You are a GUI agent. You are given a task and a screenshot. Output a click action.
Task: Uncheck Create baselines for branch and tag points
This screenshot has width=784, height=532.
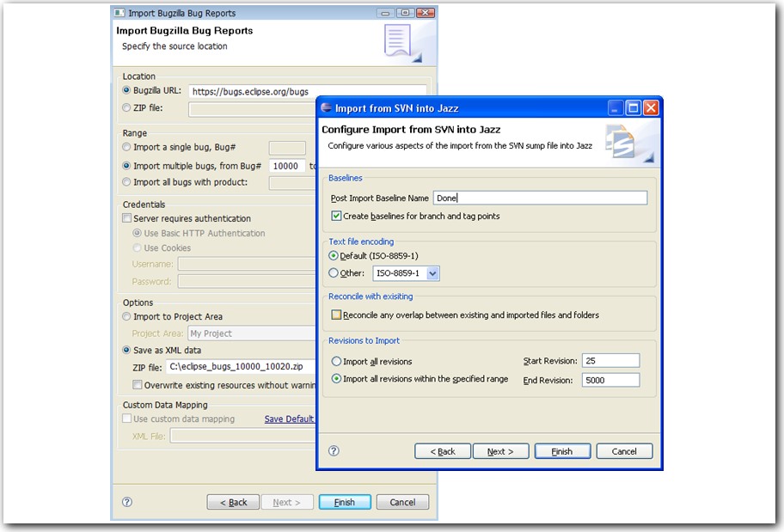(336, 217)
